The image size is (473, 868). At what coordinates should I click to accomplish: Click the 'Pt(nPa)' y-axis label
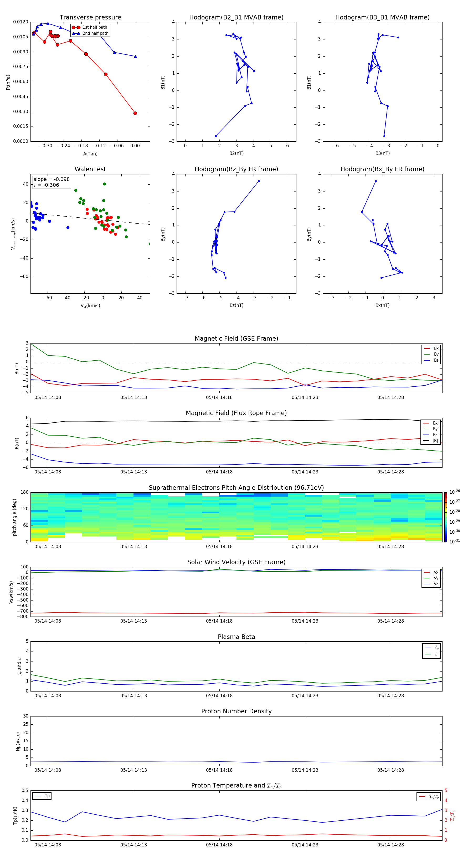click(x=8, y=82)
